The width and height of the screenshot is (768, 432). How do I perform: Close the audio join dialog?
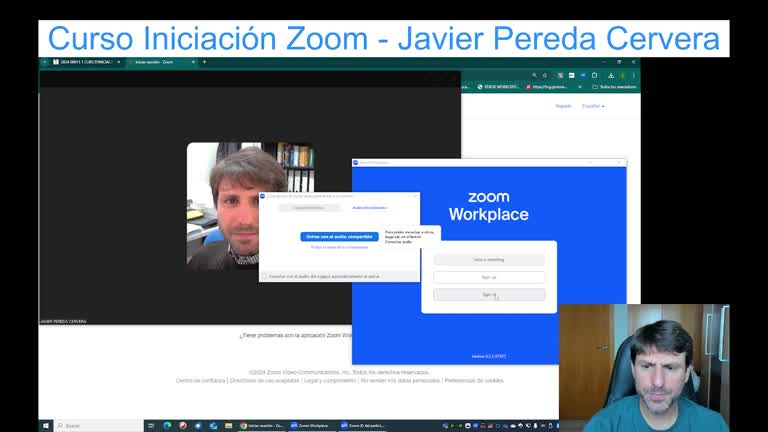pyautogui.click(x=415, y=196)
